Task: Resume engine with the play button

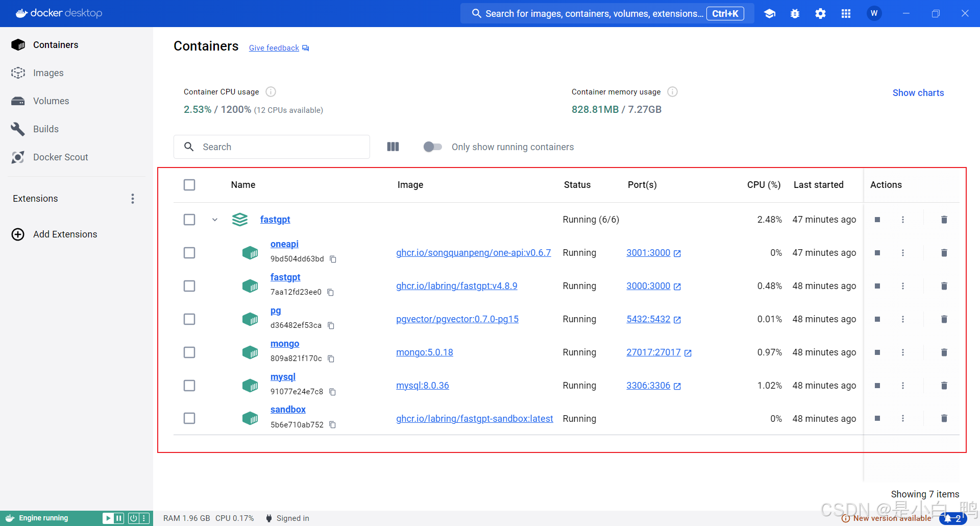Action: [108, 518]
